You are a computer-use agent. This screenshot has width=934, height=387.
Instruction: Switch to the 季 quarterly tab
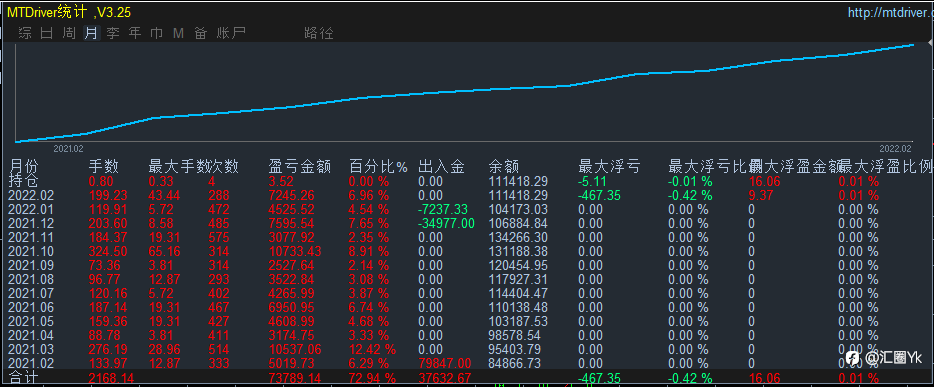pos(113,33)
